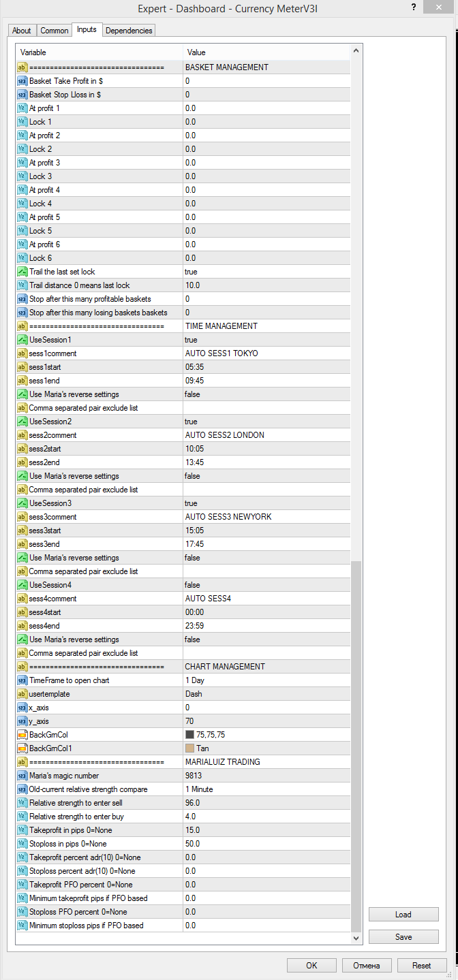
Task: Click the icon beside Maria's magic number
Action: (22, 776)
